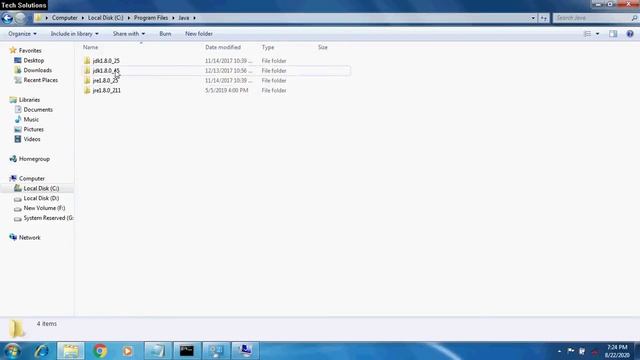This screenshot has height=360, width=640.
Task: Expand the arrow after Java breadcrumb
Action: tap(194, 18)
